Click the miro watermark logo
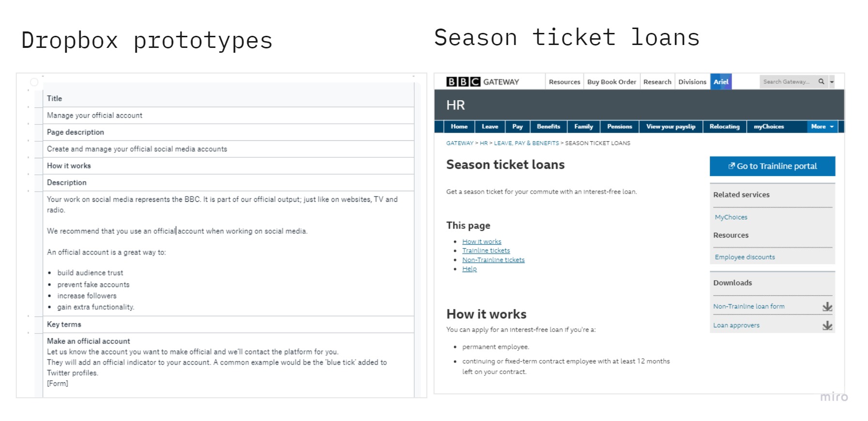 [x=834, y=396]
